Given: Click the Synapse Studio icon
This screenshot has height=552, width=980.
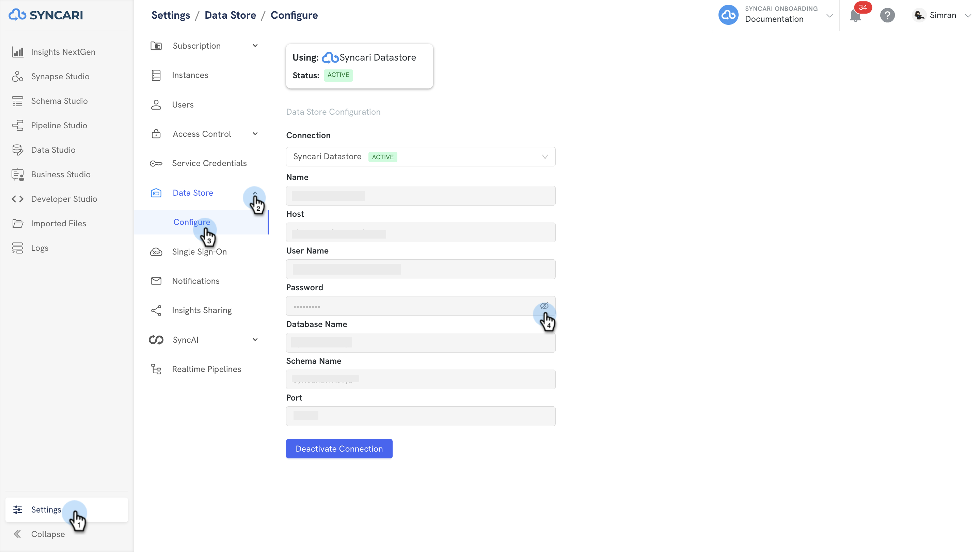Looking at the screenshot, I should 17,77.
